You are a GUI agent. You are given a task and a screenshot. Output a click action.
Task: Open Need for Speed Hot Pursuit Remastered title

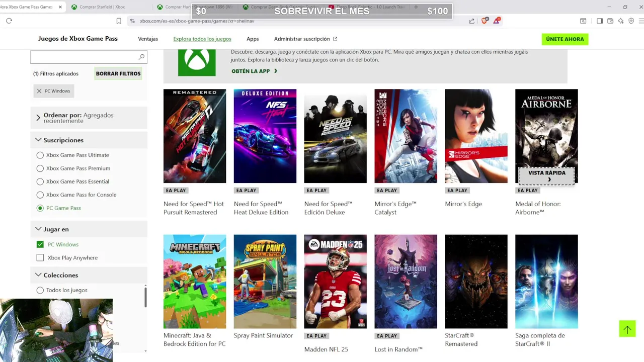tap(194, 208)
